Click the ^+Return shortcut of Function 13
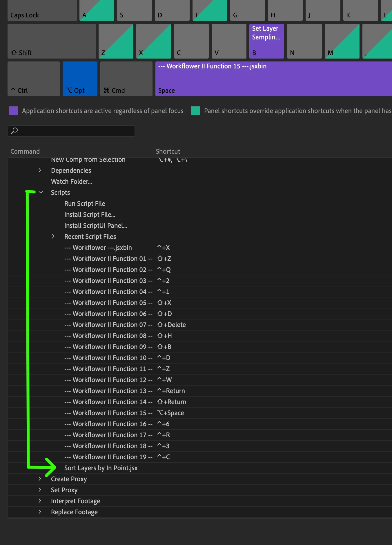Image resolution: width=392 pixels, height=545 pixels. [171, 391]
